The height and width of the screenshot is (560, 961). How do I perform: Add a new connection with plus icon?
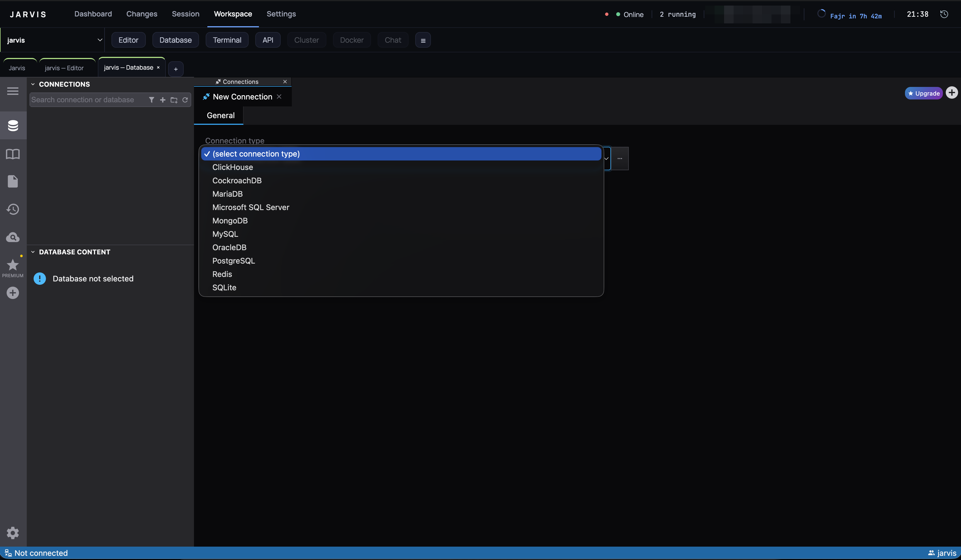(x=162, y=100)
